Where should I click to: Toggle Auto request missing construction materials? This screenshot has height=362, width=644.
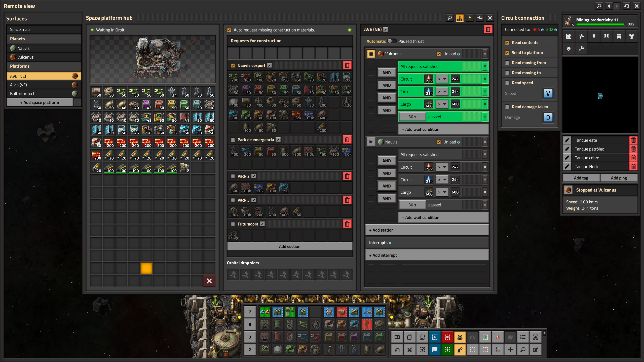pos(229,30)
